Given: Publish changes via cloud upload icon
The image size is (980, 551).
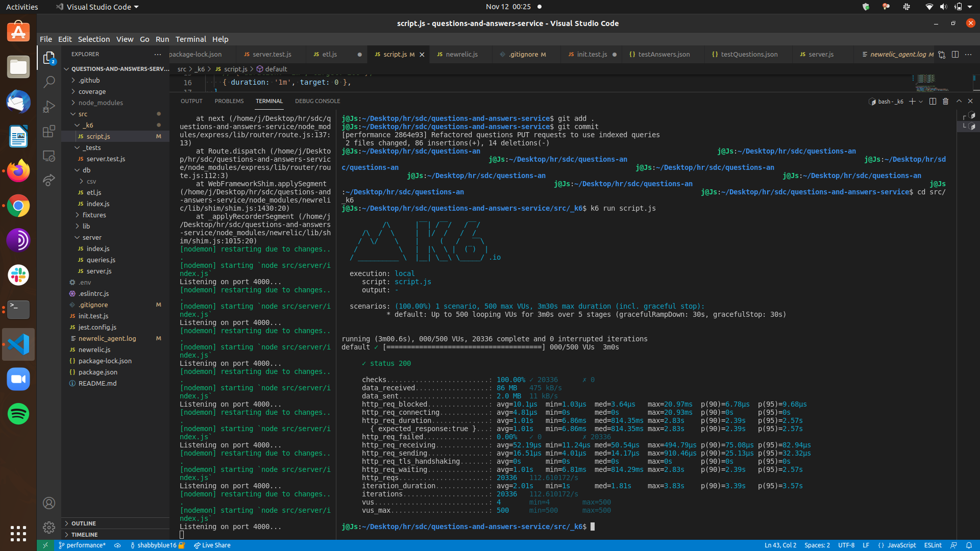Looking at the screenshot, I should [117, 545].
